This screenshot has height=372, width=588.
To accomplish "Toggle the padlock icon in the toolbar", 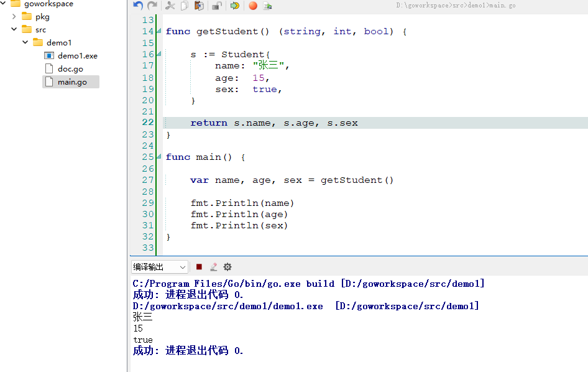I will pyautogui.click(x=217, y=6).
